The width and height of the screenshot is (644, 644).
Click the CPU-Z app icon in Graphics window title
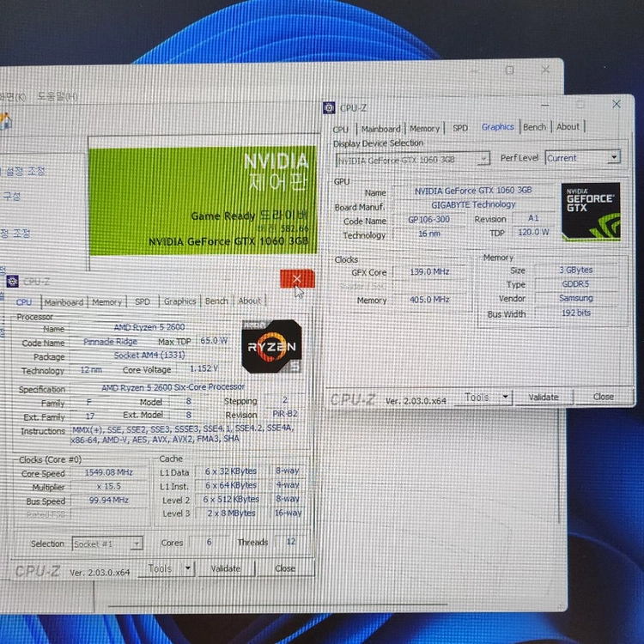click(x=329, y=107)
